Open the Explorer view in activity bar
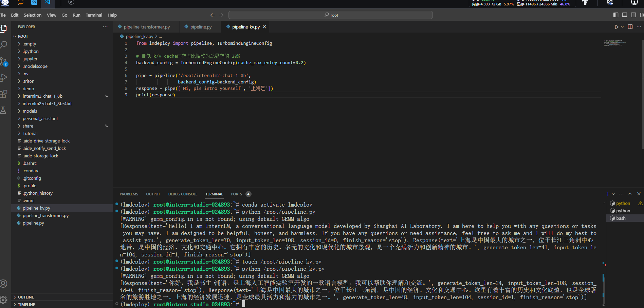Viewport: 644px width, 308px height. (x=3, y=29)
